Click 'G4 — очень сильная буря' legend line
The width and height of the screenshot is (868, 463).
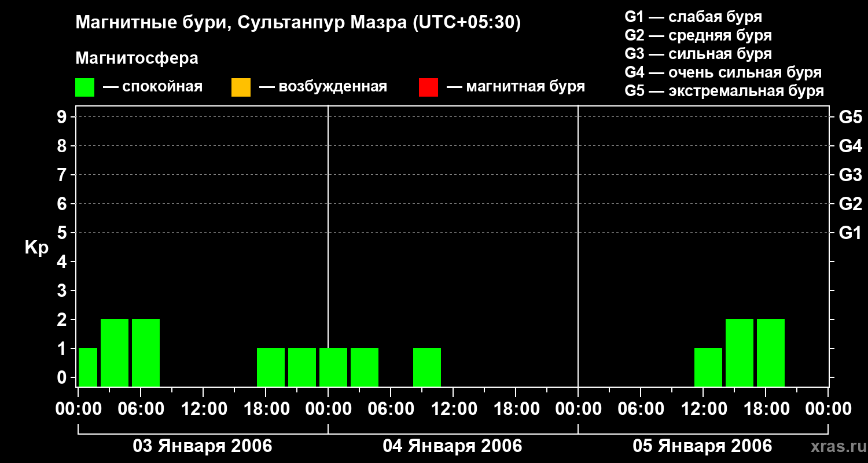click(x=723, y=72)
